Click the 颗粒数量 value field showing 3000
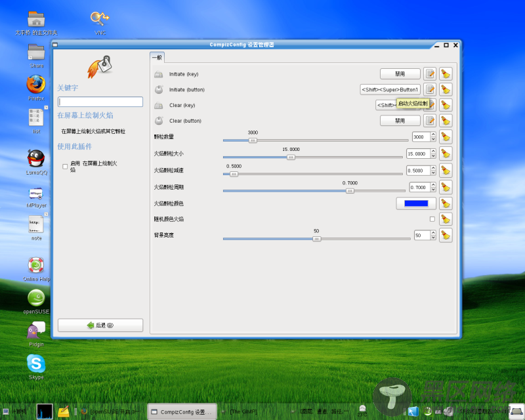Viewport: 525px width, 420px height. 421,136
